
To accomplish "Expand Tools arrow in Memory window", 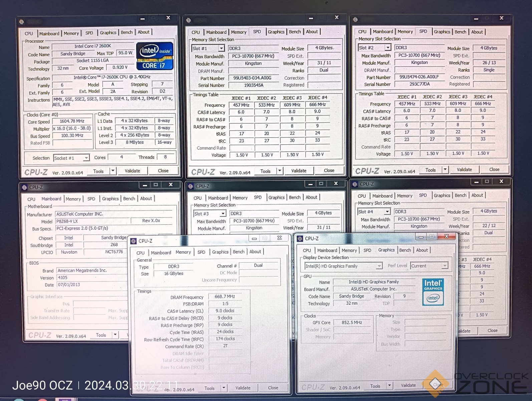I will tap(224, 388).
